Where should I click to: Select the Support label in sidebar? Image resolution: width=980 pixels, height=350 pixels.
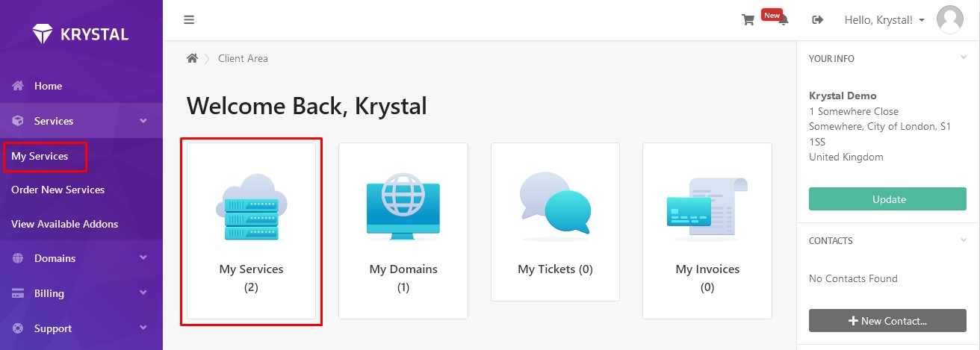point(53,328)
